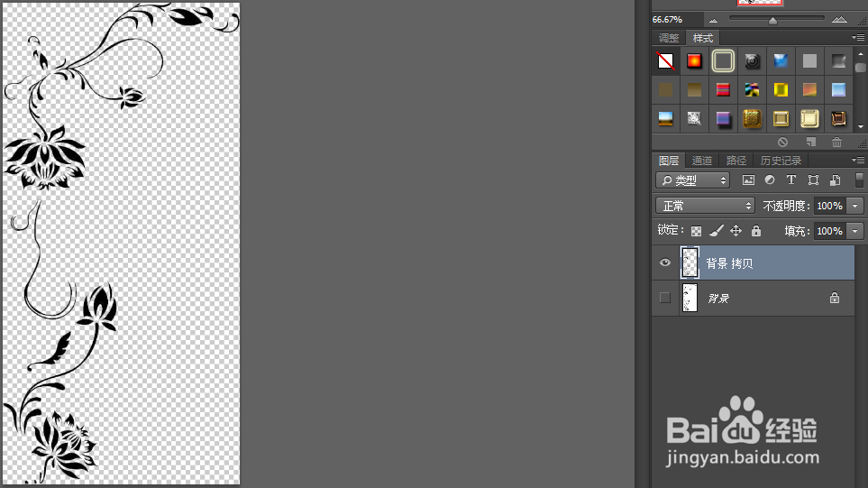Select the beige outlined square style
Image resolution: width=868 pixels, height=488 pixels.
723,61
